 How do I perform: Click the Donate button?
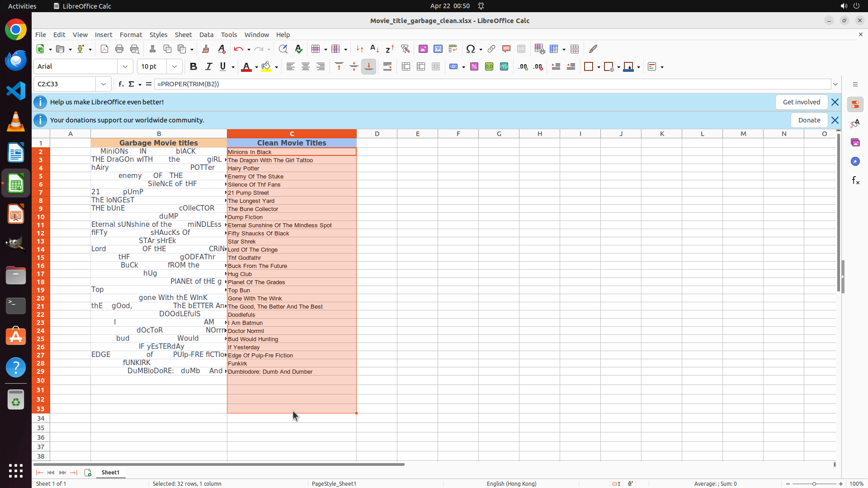[809, 120]
